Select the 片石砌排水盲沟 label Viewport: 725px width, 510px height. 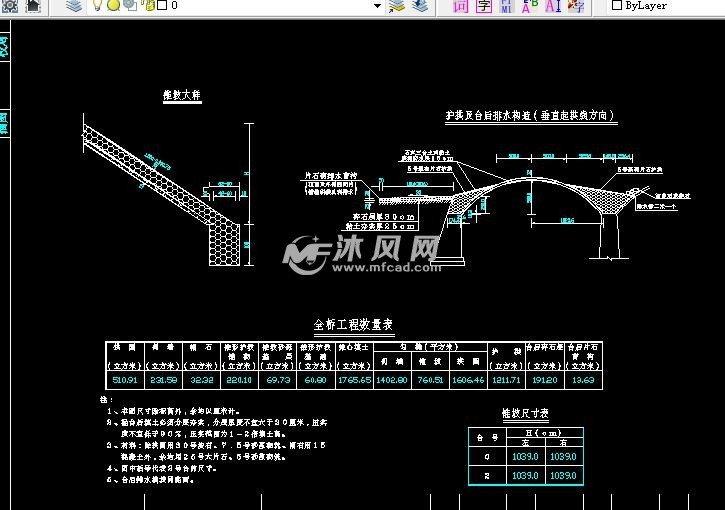331,176
